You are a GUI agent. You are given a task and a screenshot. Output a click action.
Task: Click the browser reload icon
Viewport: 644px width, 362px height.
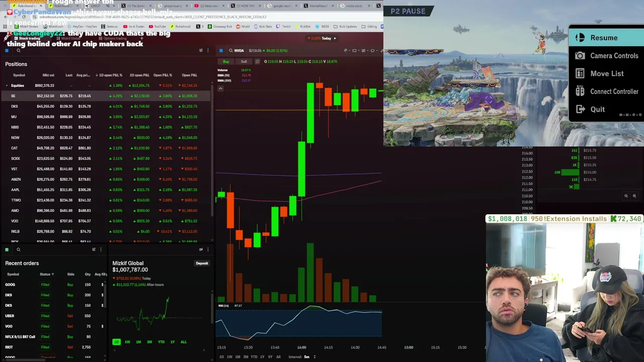point(24,17)
